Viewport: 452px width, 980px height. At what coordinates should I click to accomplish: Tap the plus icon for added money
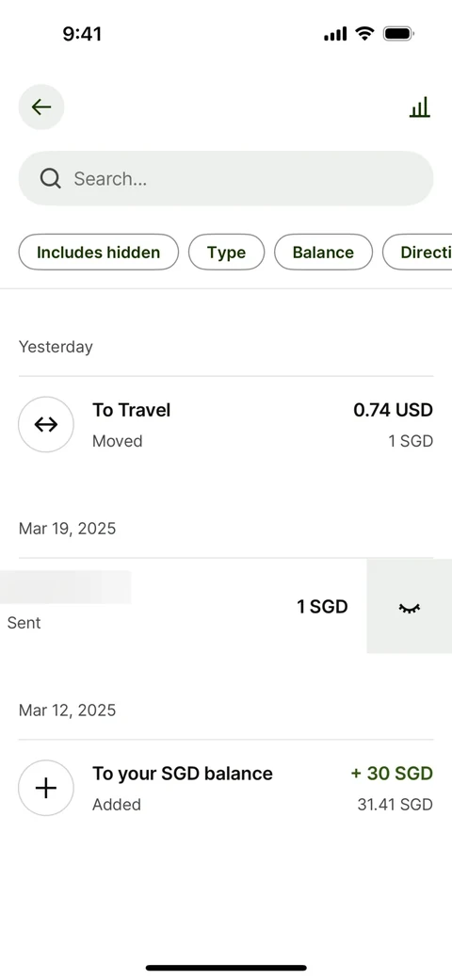[x=46, y=788]
